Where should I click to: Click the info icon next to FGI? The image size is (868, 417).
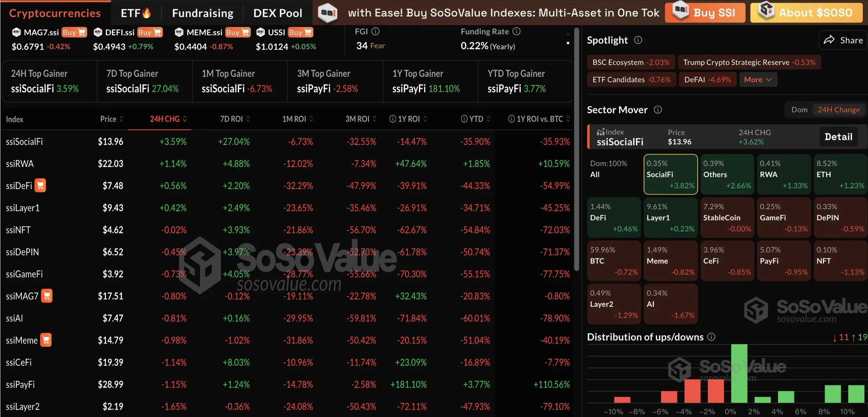(x=375, y=32)
